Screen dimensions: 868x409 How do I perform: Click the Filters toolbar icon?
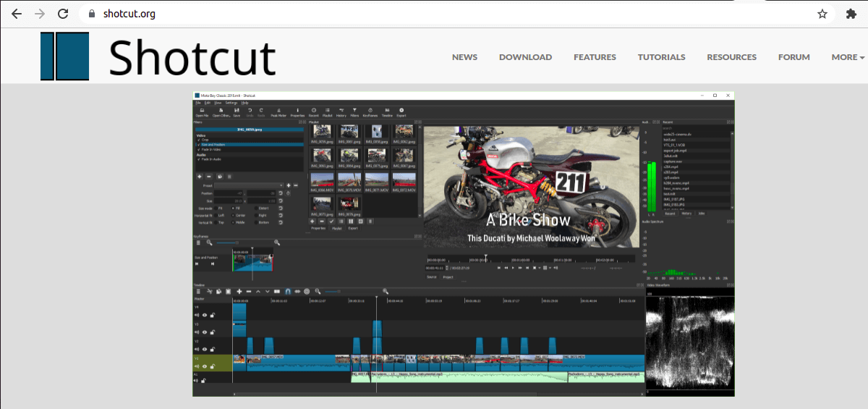[x=354, y=112]
